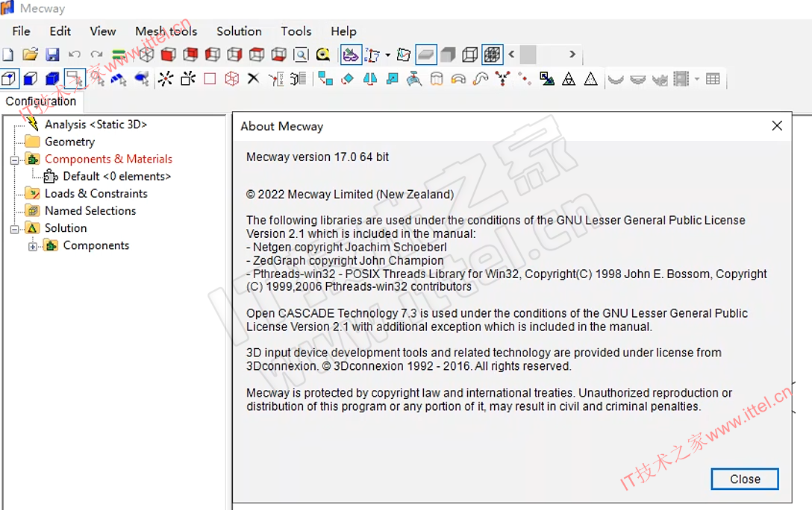Click the red wireframe cube icon
Viewport: 812px width, 510px height.
232,78
